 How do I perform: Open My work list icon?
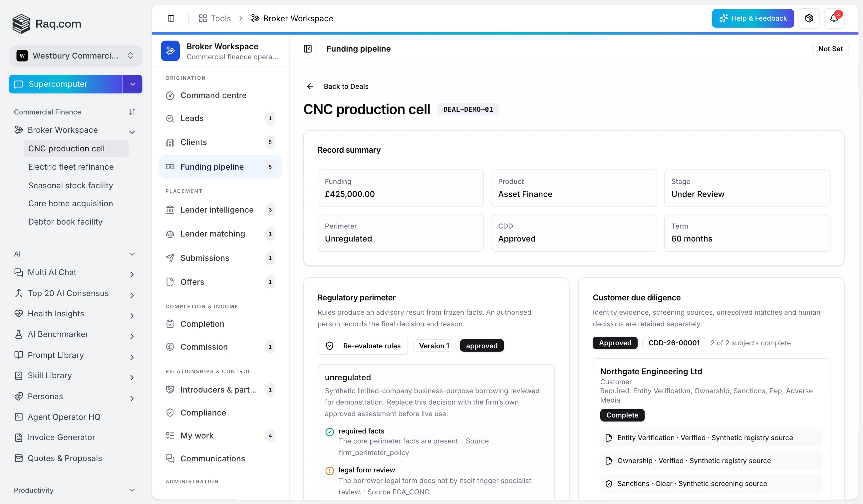click(170, 435)
